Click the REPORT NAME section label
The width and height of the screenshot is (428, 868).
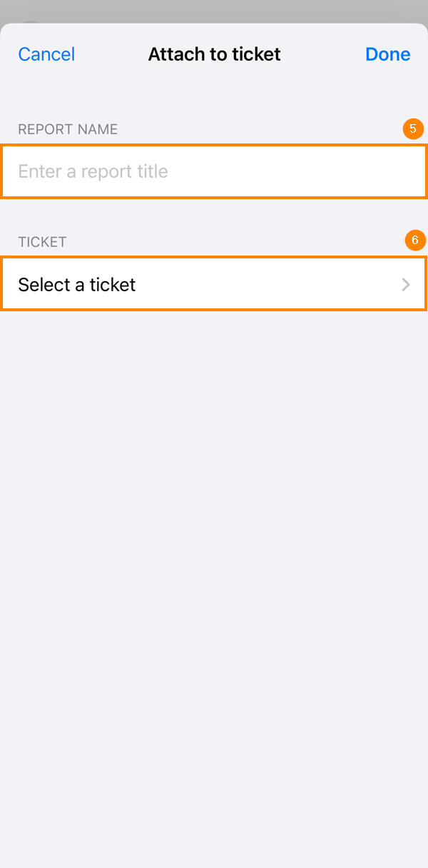(68, 129)
